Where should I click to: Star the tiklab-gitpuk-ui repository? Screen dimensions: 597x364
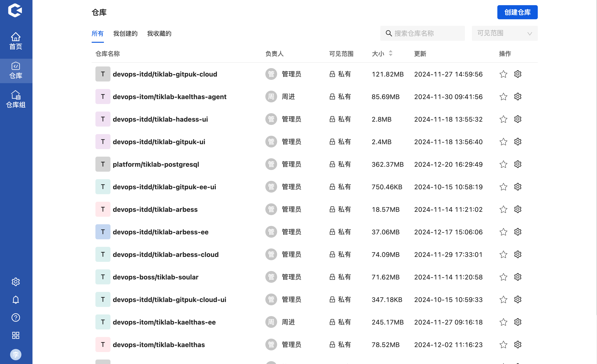tap(503, 142)
